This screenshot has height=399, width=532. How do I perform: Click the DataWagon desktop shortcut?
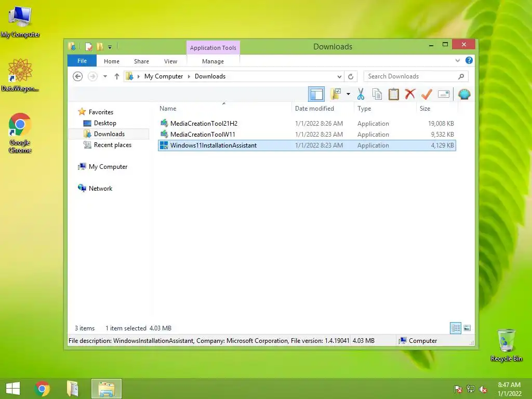point(20,75)
